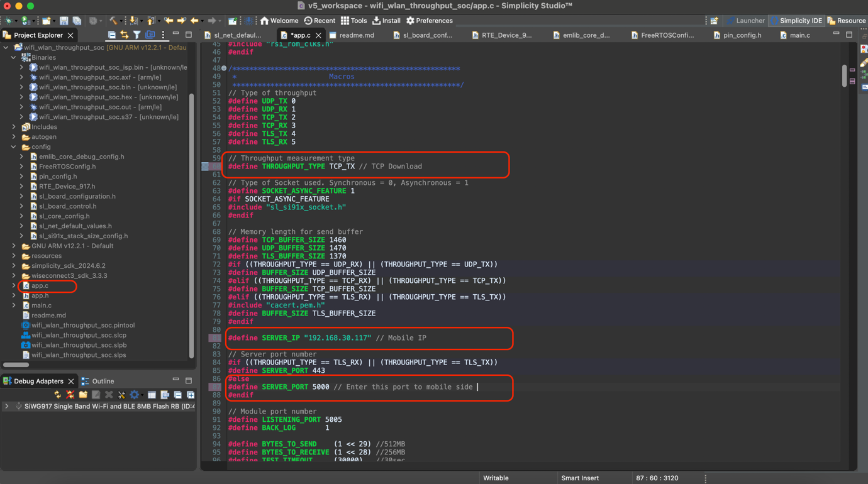Click the Save All (stacked floppy) icon
This screenshot has height=484, width=868.
coord(77,21)
